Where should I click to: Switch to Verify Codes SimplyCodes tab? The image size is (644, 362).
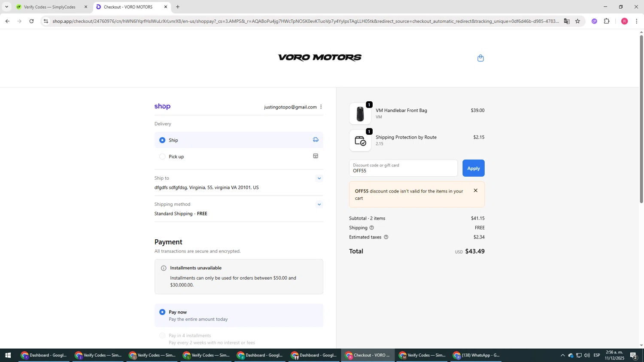(x=50, y=7)
